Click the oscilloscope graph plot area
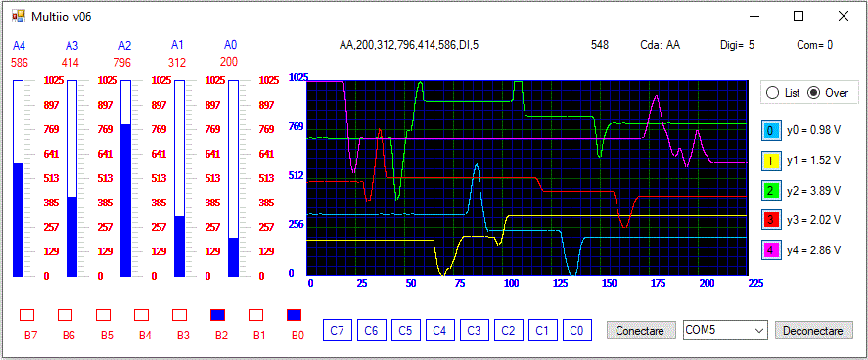The width and height of the screenshot is (868, 360). pos(527,178)
